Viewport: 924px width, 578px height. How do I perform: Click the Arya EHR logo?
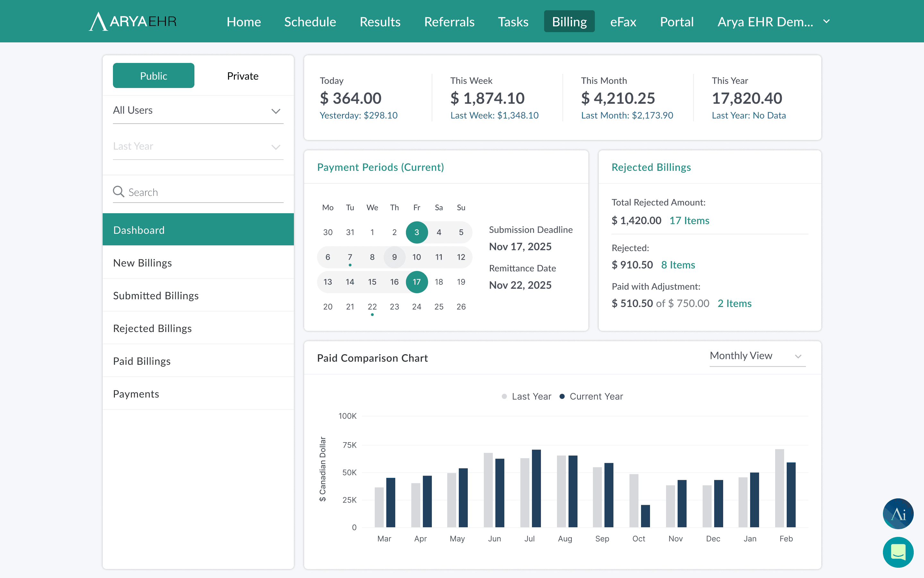pos(133,22)
